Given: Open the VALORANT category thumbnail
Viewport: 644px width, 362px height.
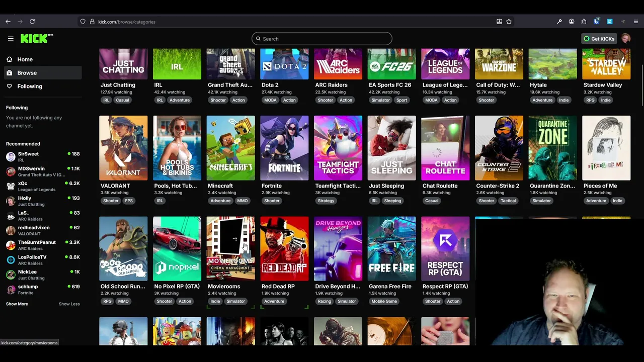Looking at the screenshot, I should (123, 148).
